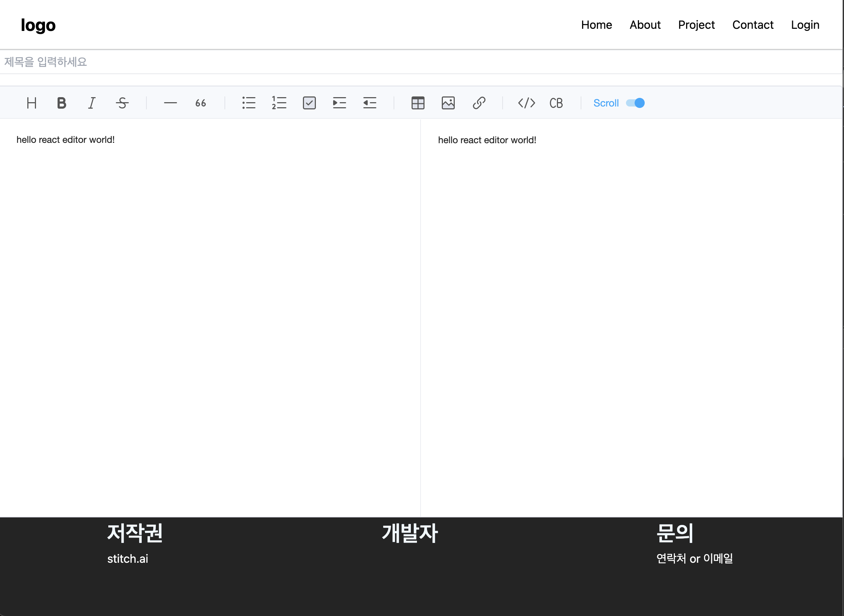This screenshot has width=844, height=616.
Task: Insert a hyperlink
Action: tap(479, 103)
